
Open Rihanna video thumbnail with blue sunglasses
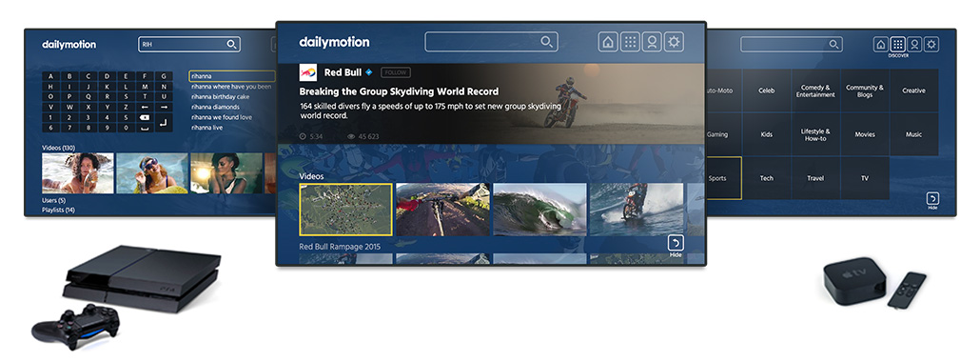(152, 172)
